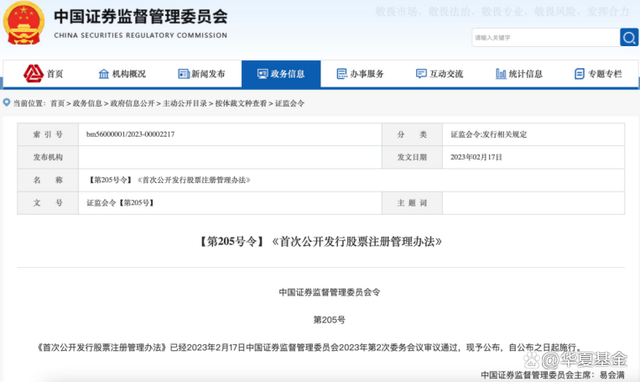
Task: Click the search magnifier button
Action: pos(629,38)
